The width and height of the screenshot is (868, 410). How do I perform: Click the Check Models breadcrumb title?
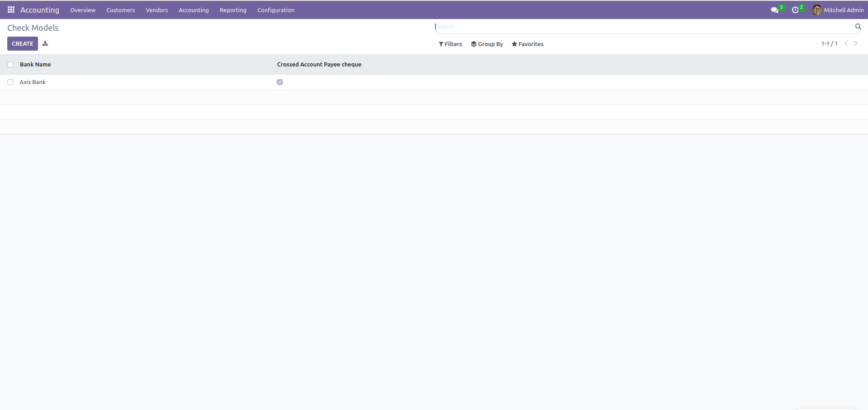[33, 28]
